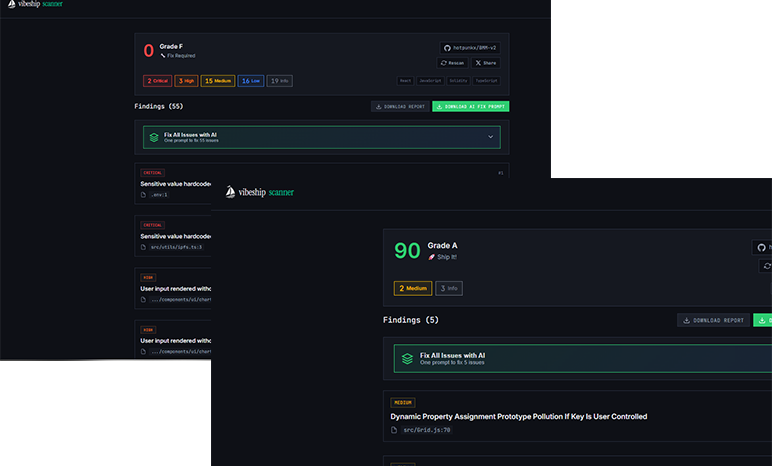Click the #1 finding number

501,173
